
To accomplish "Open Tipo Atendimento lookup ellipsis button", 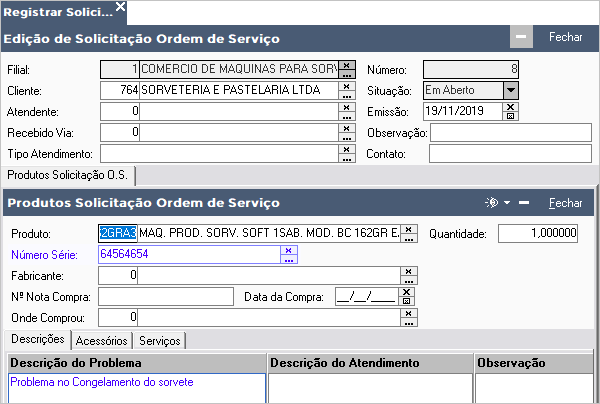I will (347, 158).
